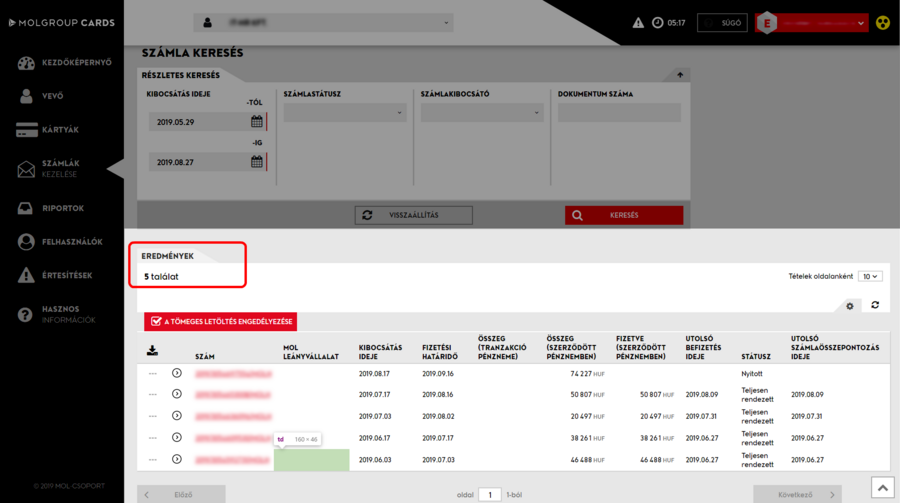Screen dimensions: 900x503
Task: Collapse the RÉSZLETES KERESÉS panel arrow
Action: (680, 75)
